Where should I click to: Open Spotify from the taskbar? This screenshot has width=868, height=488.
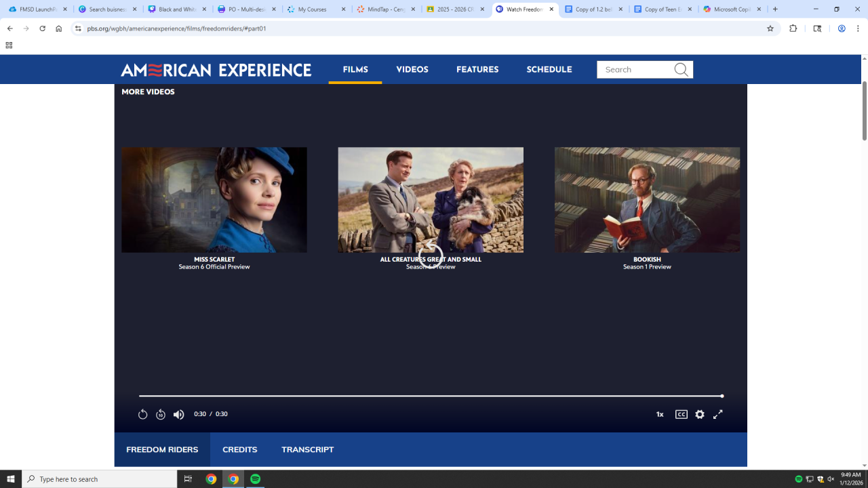coord(256,479)
